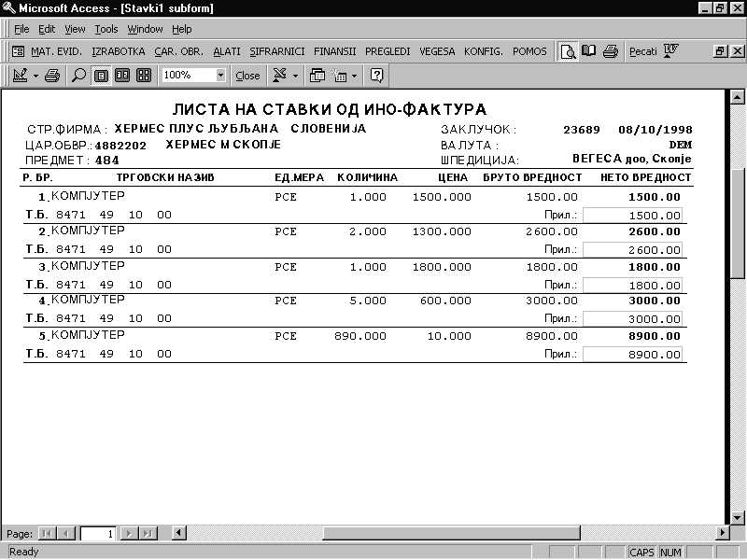The height and width of the screenshot is (560, 747).
Task: Click the page number input field
Action: click(x=97, y=534)
